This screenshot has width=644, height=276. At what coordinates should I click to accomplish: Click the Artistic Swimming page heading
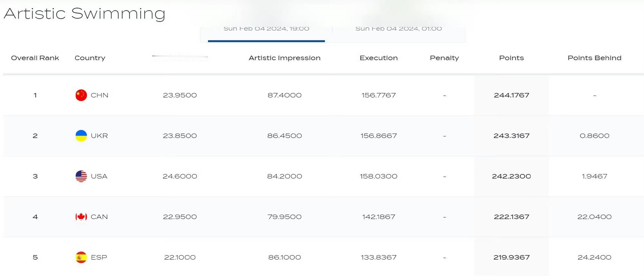tap(85, 14)
